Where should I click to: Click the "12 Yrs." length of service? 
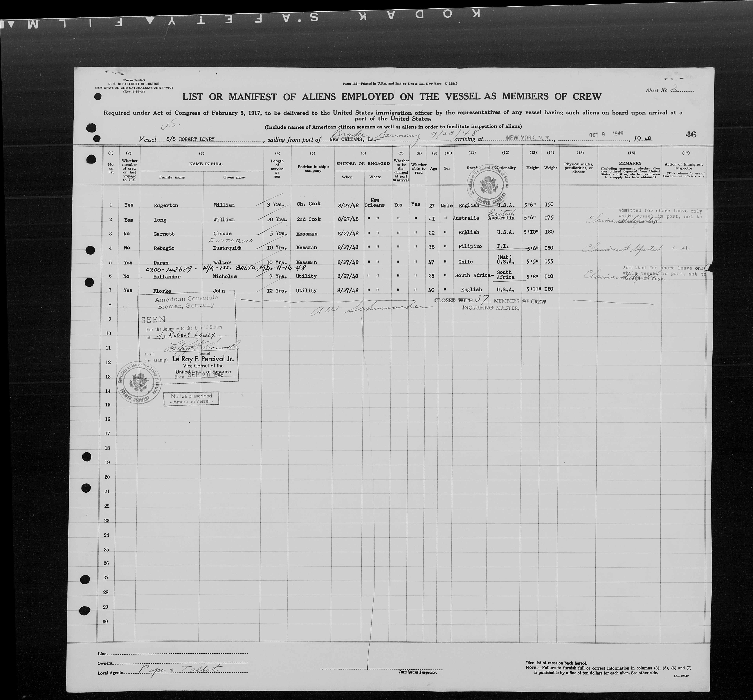(277, 290)
